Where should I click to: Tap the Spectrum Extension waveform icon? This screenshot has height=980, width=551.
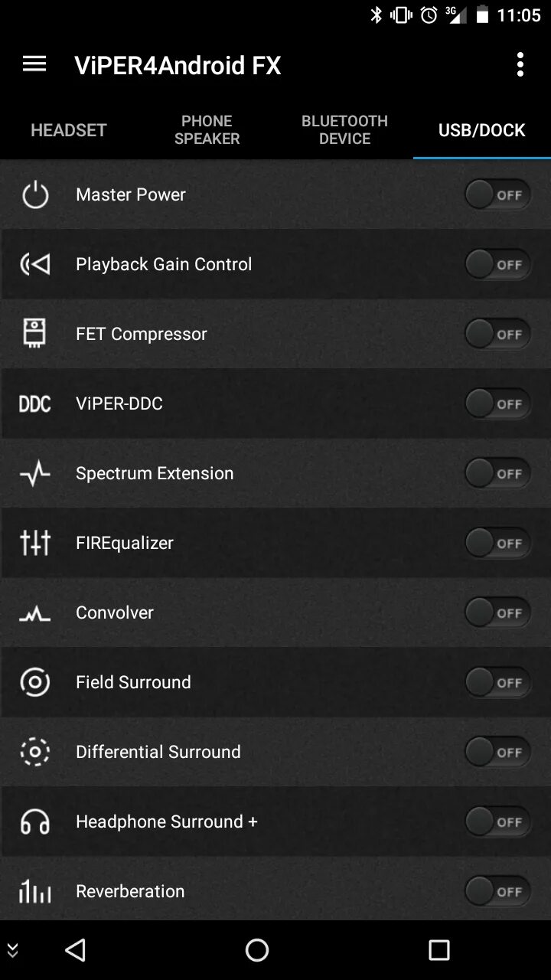click(x=35, y=473)
